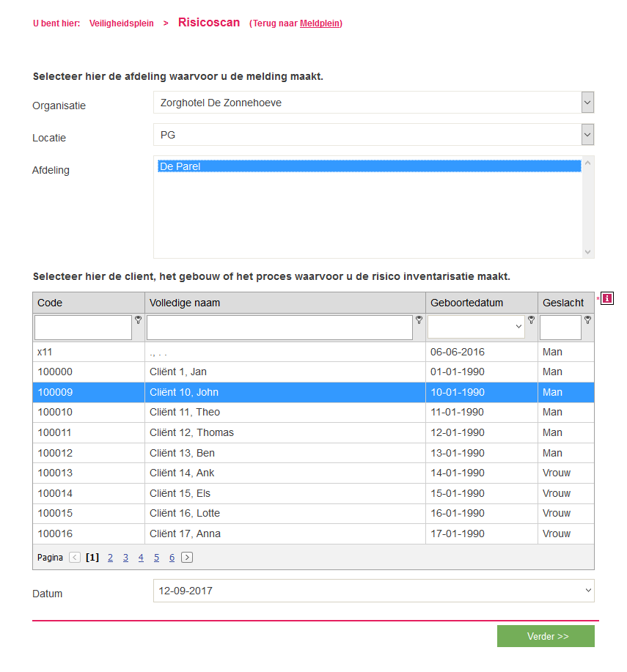Click the filter icon beside Code field
Screen dimensions: 627x672
coord(138,320)
